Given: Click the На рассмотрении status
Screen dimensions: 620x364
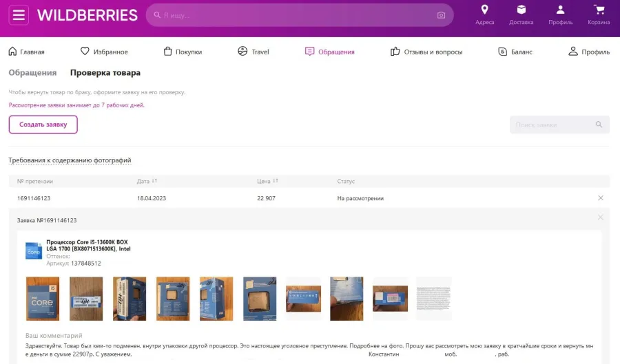Looking at the screenshot, I should pos(360,198).
